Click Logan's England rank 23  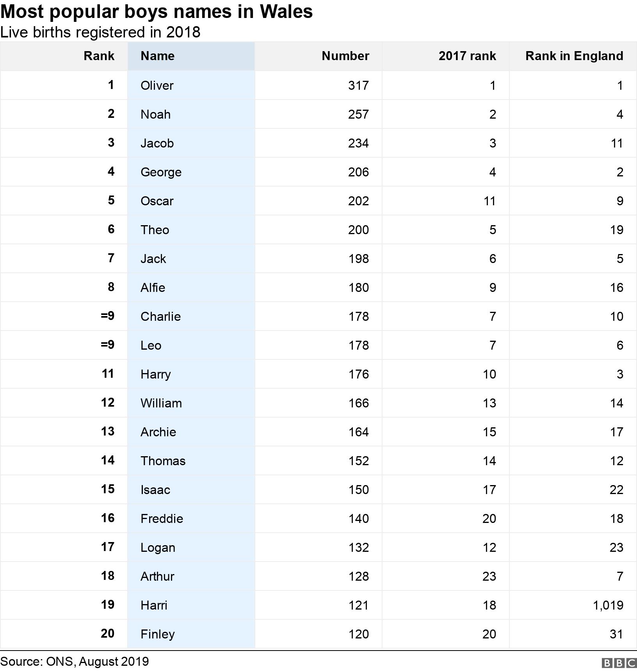coord(616,547)
